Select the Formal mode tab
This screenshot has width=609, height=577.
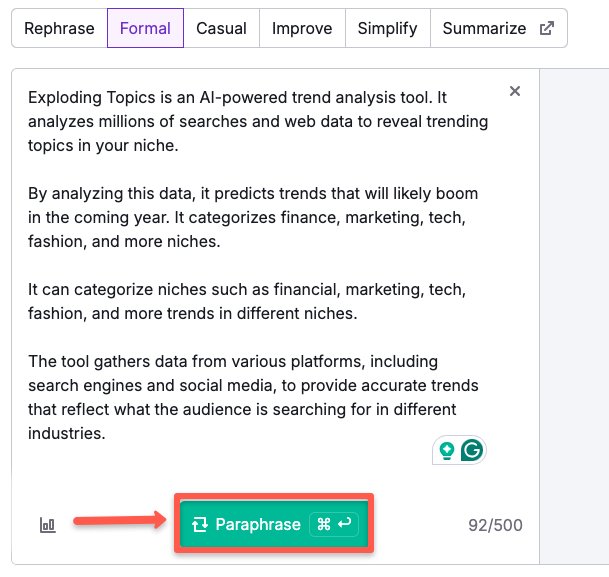tap(145, 28)
